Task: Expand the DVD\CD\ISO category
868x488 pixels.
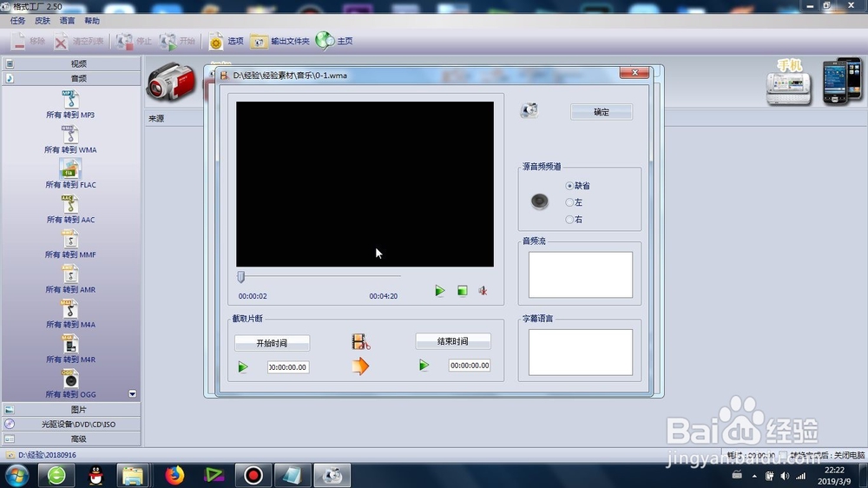Action: pyautogui.click(x=71, y=425)
